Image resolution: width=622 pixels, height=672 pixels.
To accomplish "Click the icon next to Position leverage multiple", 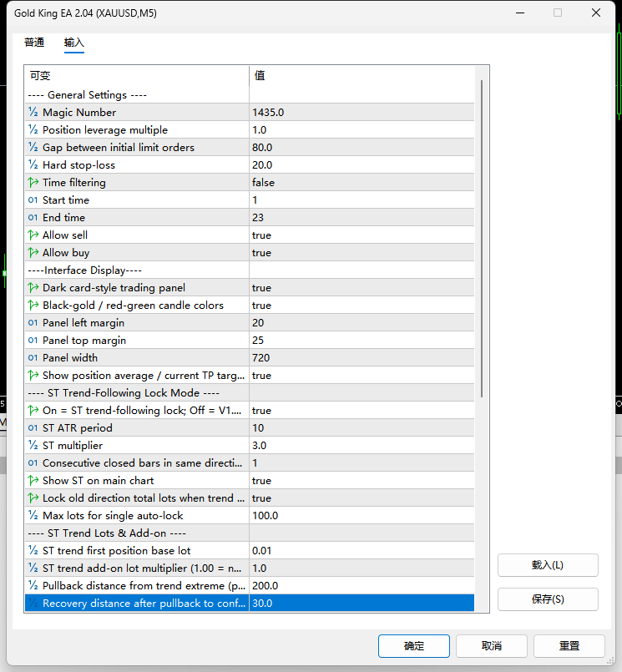I will pos(33,130).
